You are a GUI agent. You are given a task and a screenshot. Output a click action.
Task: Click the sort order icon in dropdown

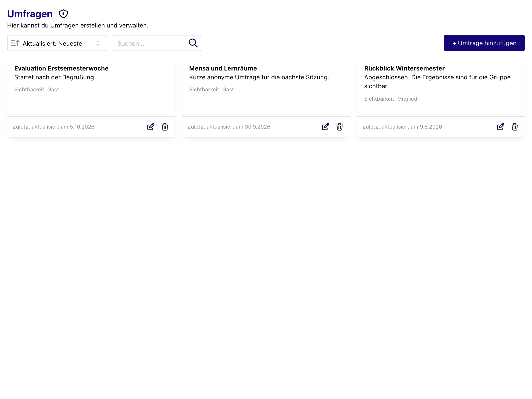(x=15, y=43)
